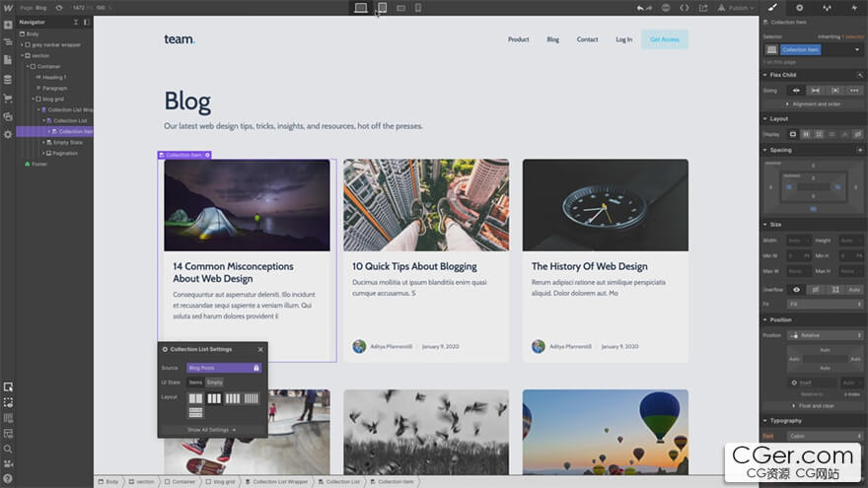
Task: Switch to mobile portrait breakpoint
Action: [418, 8]
